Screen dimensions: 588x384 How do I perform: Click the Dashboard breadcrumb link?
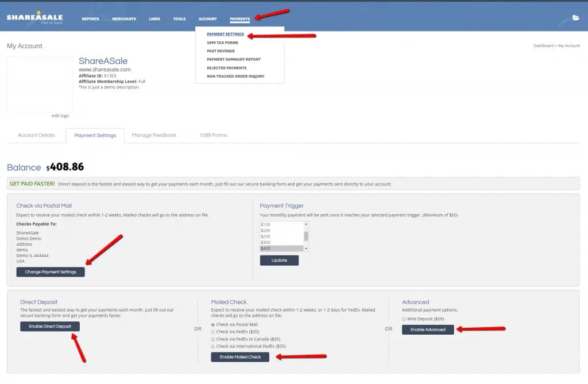pyautogui.click(x=543, y=46)
